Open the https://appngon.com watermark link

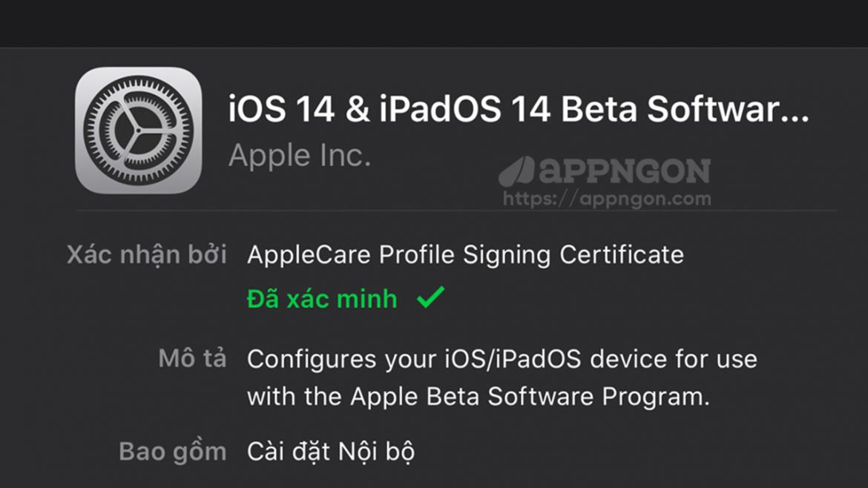coord(606,199)
